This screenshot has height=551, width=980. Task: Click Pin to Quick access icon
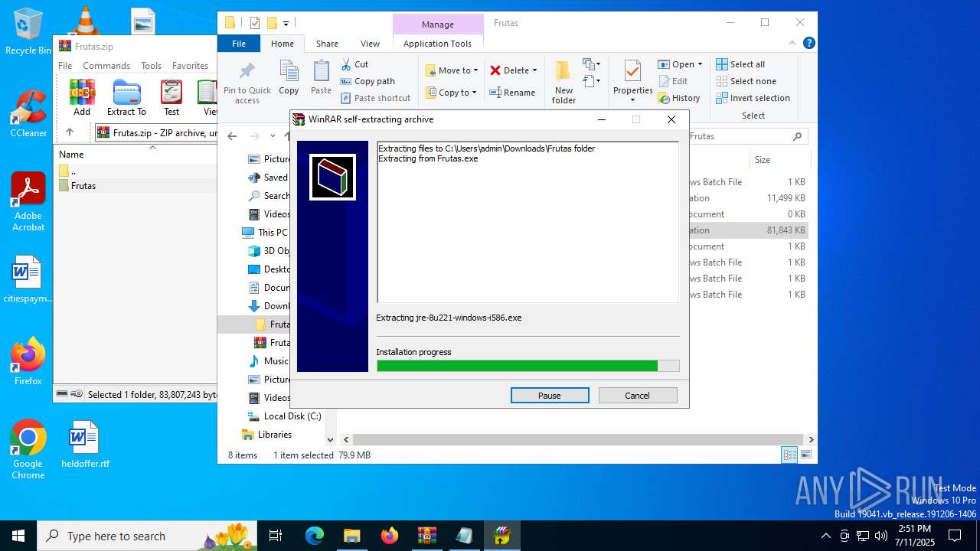click(247, 83)
